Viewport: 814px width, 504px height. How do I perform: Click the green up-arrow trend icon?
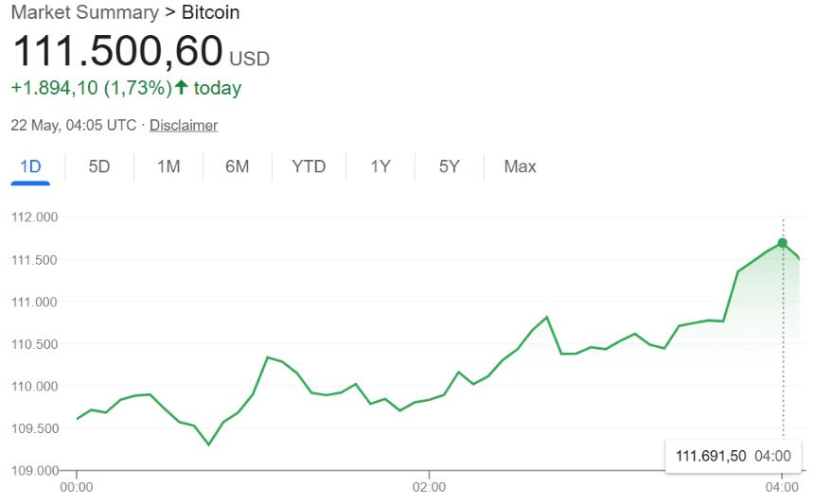[182, 88]
